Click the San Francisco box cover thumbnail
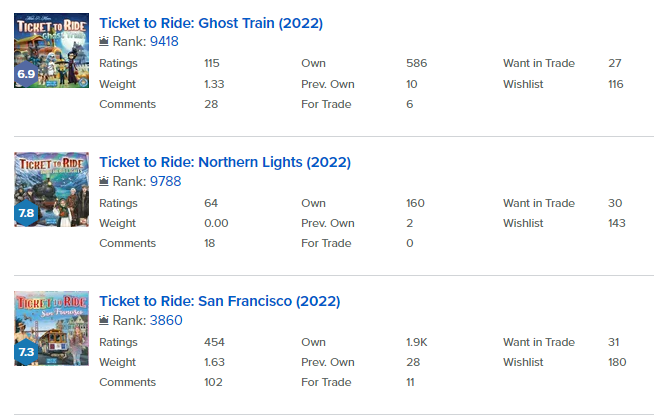 click(51, 328)
